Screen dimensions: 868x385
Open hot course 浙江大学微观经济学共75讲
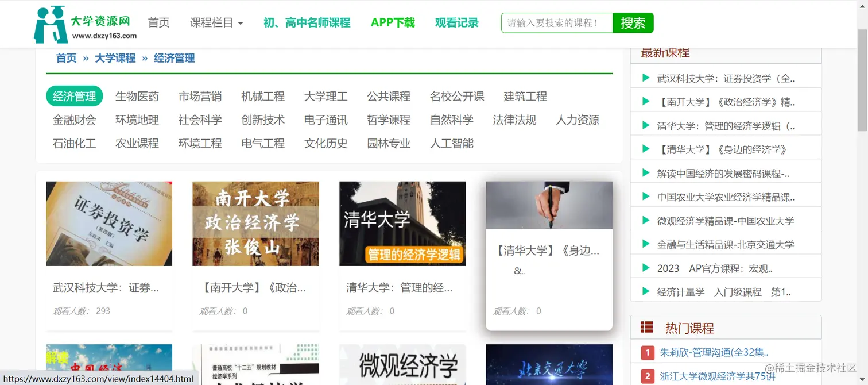click(718, 376)
